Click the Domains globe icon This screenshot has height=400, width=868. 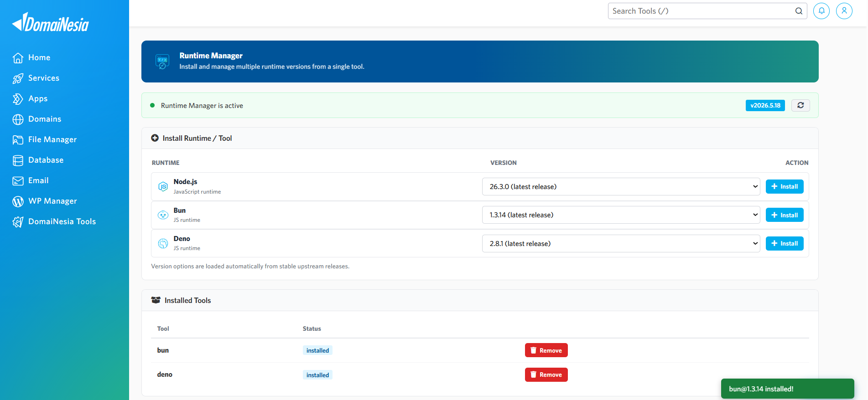18,119
